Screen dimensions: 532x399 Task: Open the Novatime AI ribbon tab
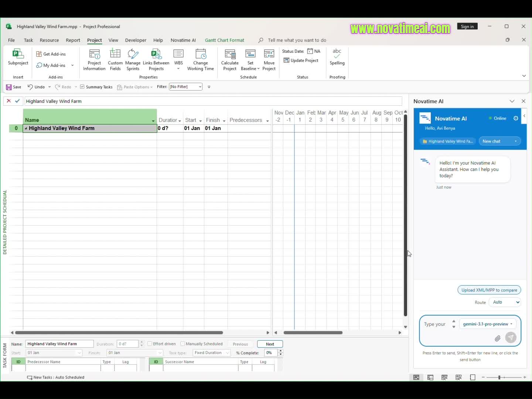pos(183,40)
